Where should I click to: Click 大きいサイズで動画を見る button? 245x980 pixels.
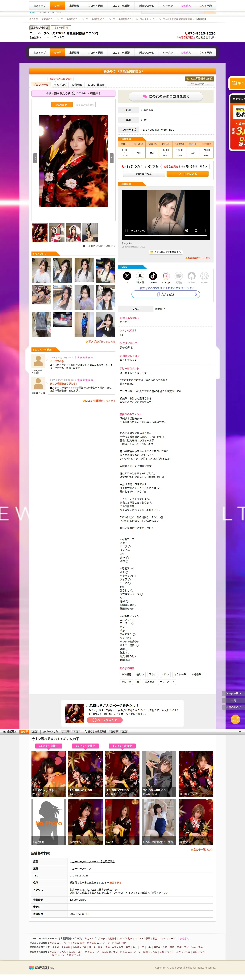165,252
